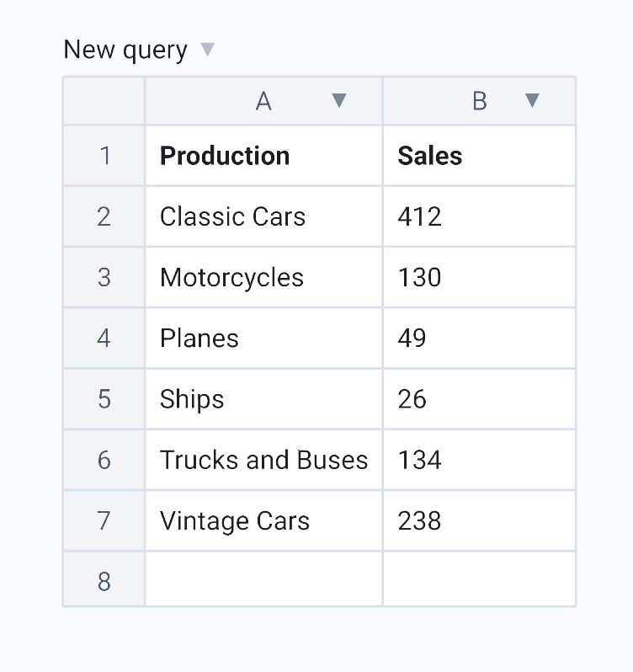Expand column A dropdown arrow
The width and height of the screenshot is (633, 672).
339,101
